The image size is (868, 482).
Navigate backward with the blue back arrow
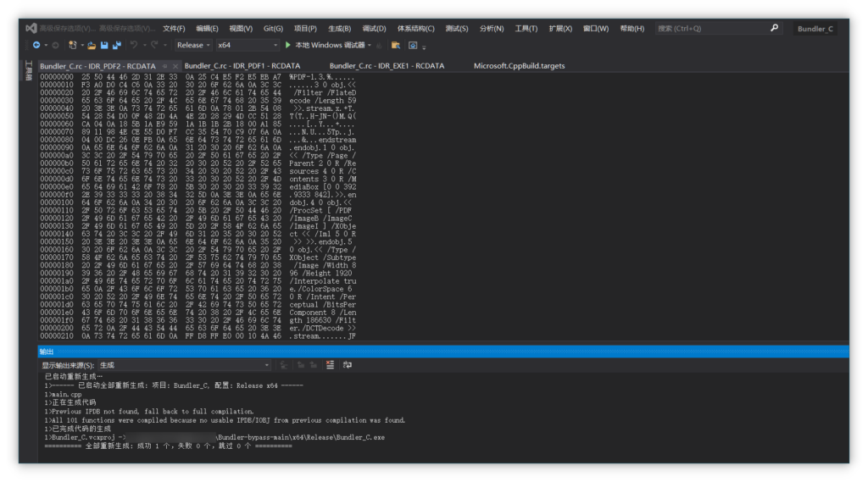point(36,45)
